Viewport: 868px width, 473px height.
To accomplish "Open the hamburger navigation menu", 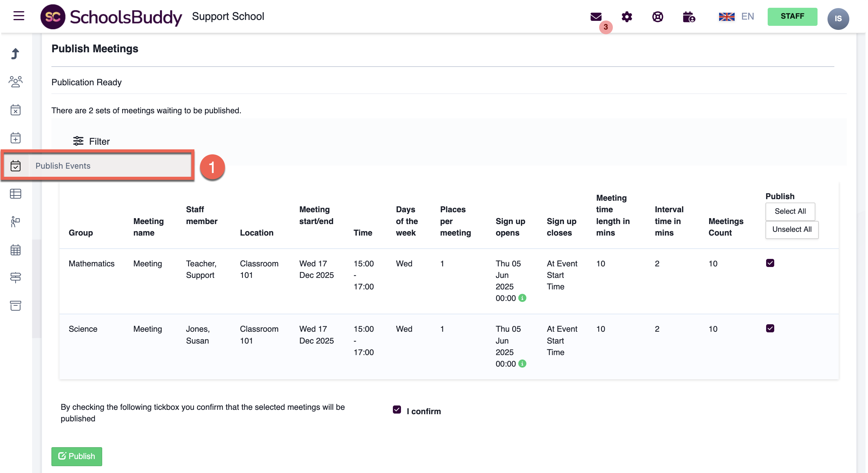I will point(18,16).
